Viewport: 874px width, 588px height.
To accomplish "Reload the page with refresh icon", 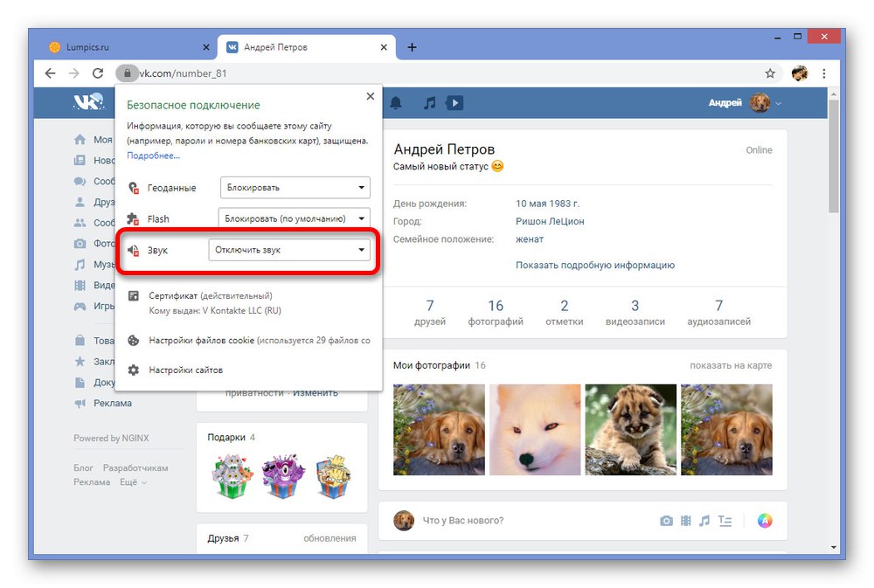I will (98, 73).
